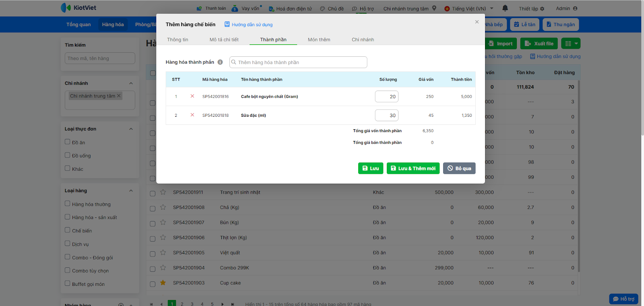Open Hướng dẫn sử dụng link in dialog header
Viewport: 644px width, 306px height.
pyautogui.click(x=248, y=25)
